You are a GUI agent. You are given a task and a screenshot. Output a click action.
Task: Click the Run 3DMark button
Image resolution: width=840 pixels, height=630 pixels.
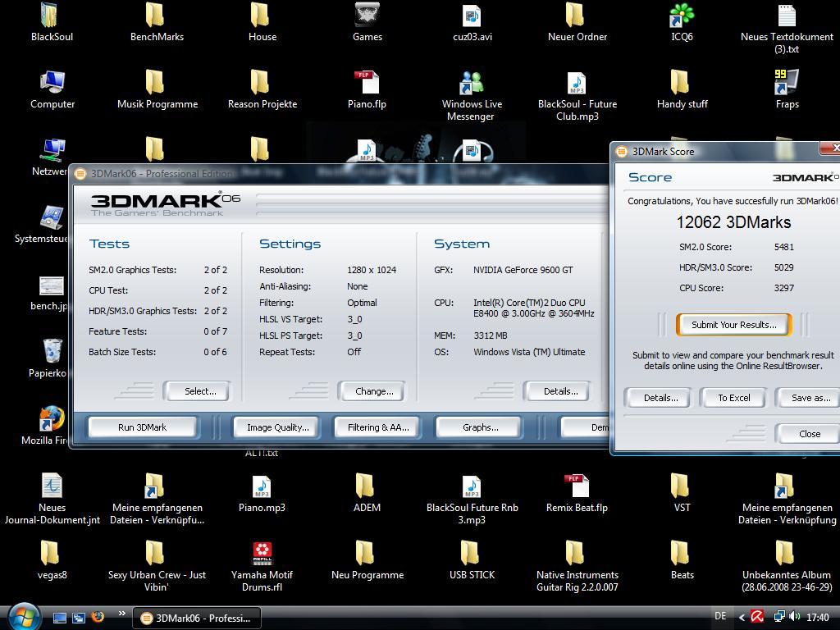142,427
